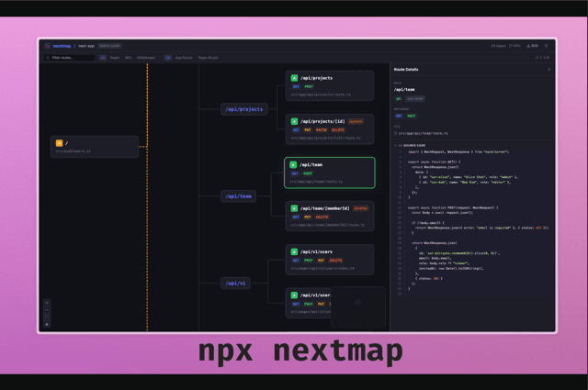The image size is (588, 390).
Task: Filter routes by Pages
Action: [115, 58]
